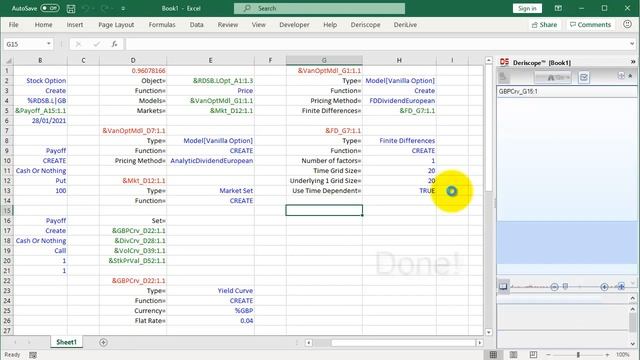Viewport: 640px width, 360px height.
Task: Click the Insert Function fx icon
Action: coord(114,44)
